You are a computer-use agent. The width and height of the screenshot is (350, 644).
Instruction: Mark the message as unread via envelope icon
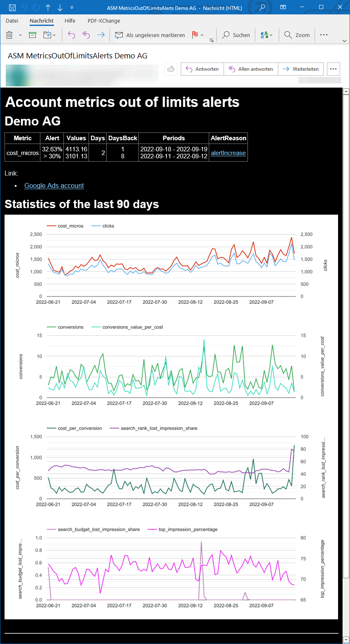119,35
